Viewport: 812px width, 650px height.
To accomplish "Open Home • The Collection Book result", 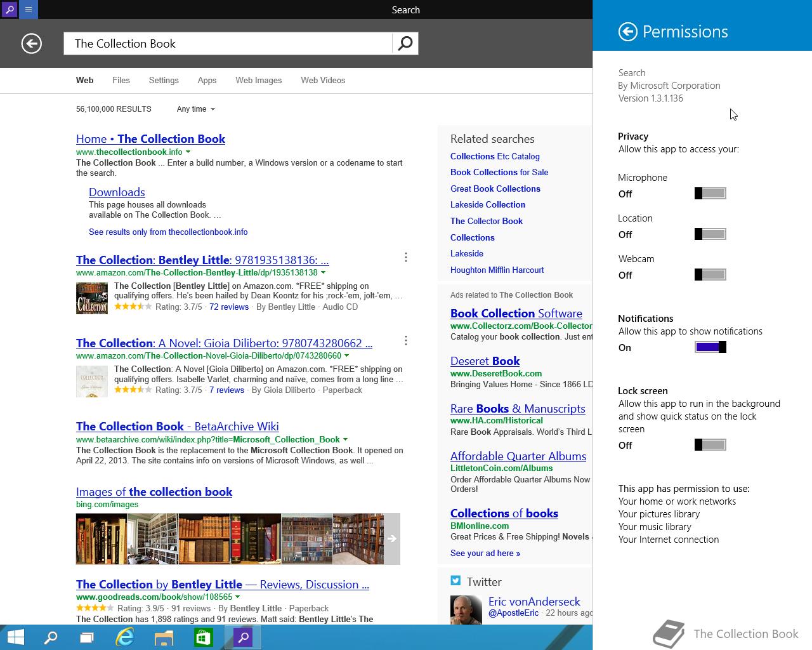I will pos(150,139).
